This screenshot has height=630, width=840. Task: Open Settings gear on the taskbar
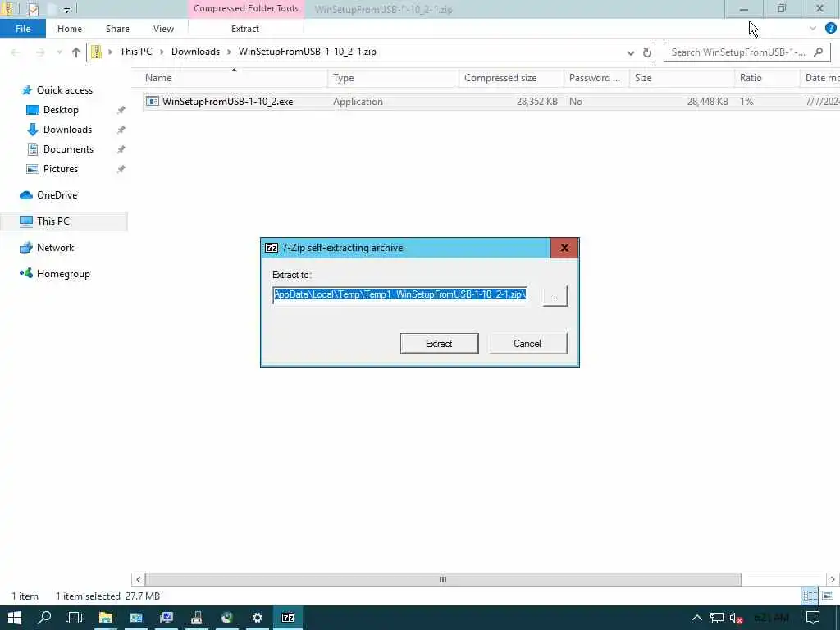click(x=257, y=618)
